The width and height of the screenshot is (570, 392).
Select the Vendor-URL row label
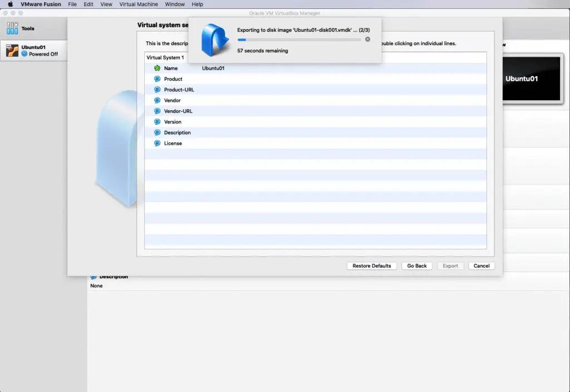pyautogui.click(x=178, y=111)
